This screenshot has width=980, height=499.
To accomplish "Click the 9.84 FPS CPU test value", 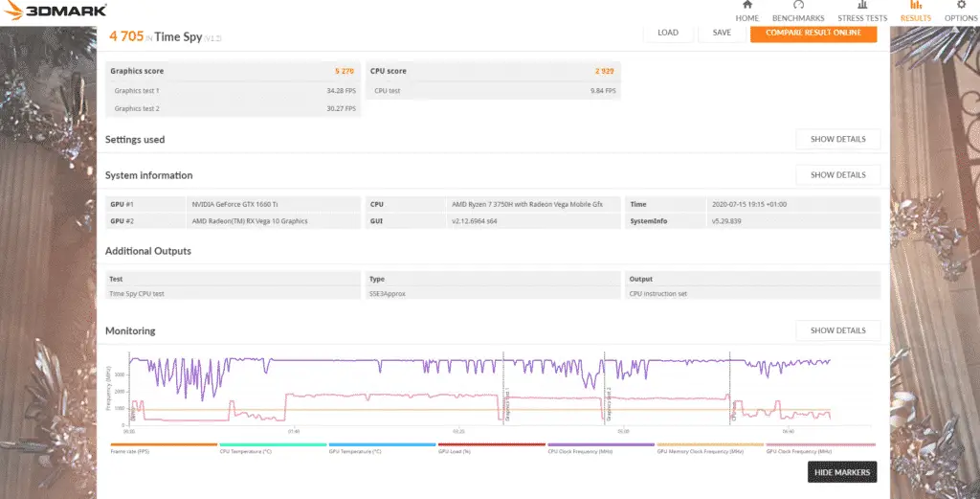I will tap(603, 91).
